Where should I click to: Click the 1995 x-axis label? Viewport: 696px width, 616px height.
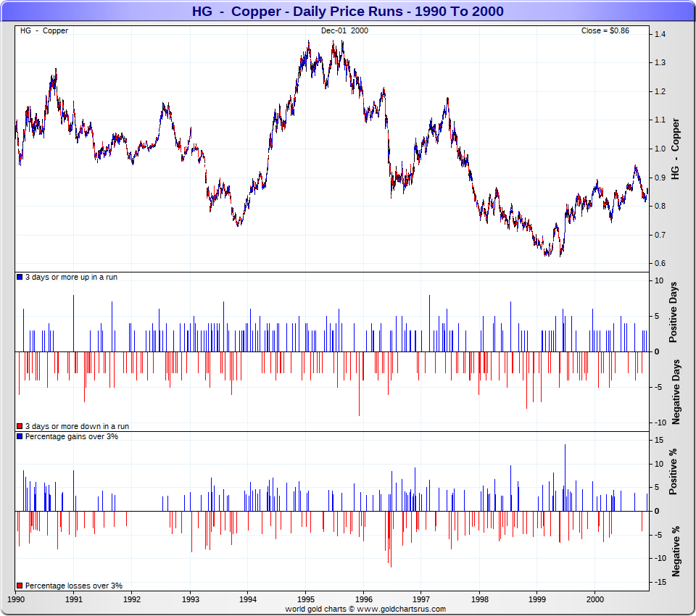[x=305, y=599]
